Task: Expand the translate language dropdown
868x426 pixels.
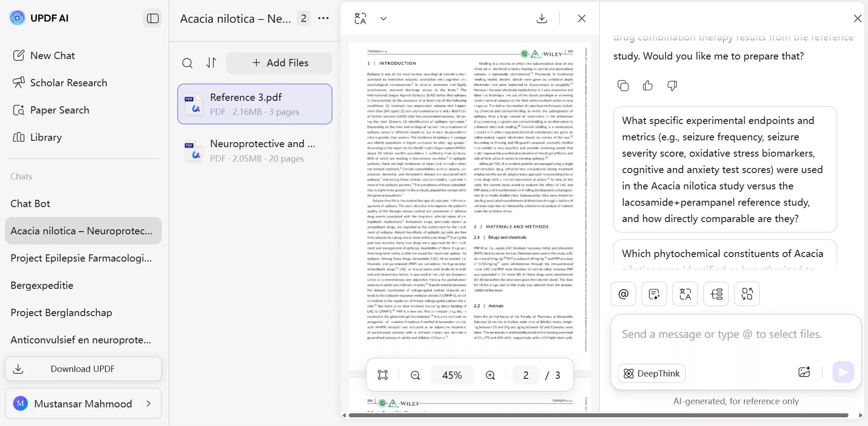Action: 383,19
